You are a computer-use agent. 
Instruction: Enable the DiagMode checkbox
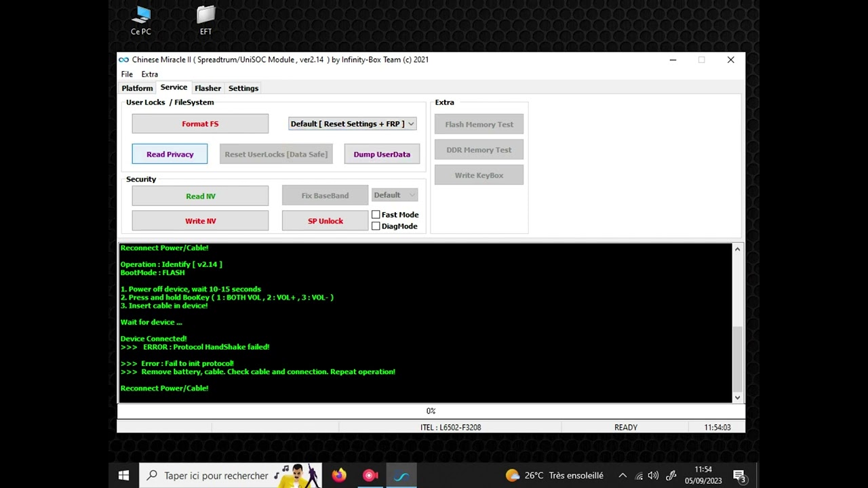coord(376,226)
